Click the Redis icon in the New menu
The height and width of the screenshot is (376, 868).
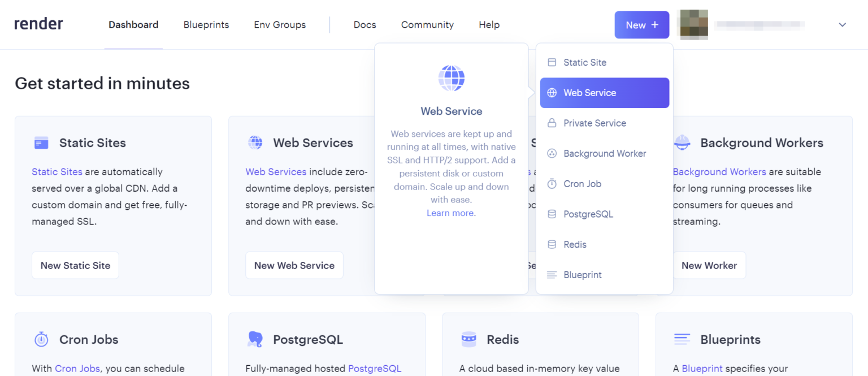552,244
